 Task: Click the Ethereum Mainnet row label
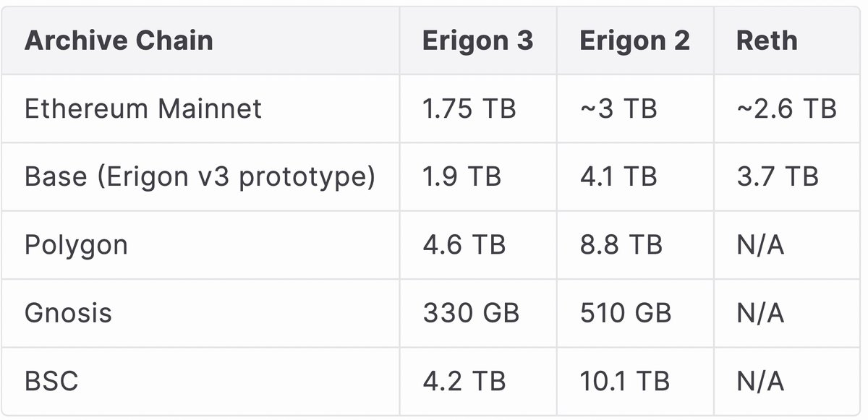[x=143, y=108]
